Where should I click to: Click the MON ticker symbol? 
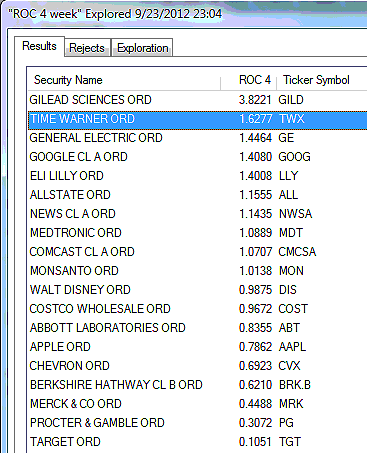(x=291, y=271)
